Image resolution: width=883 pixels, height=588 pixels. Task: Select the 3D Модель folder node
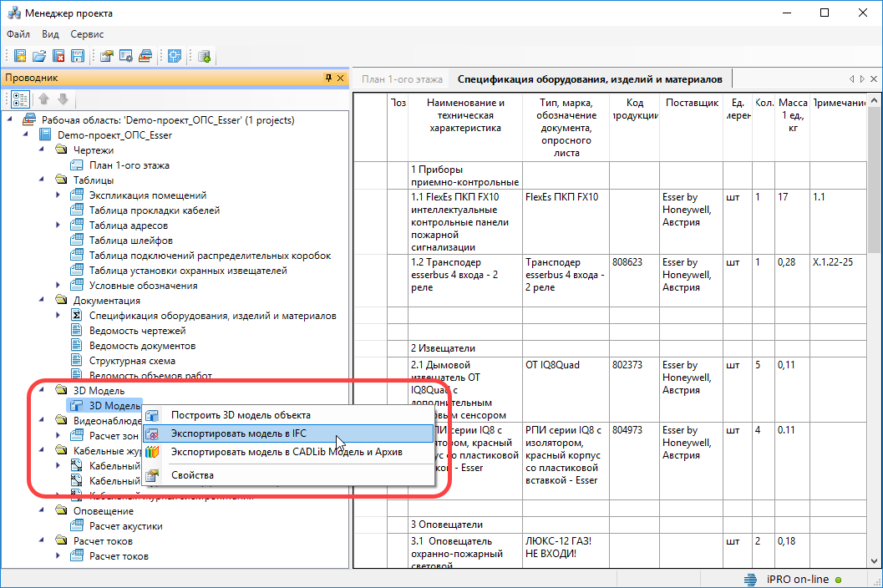99,390
